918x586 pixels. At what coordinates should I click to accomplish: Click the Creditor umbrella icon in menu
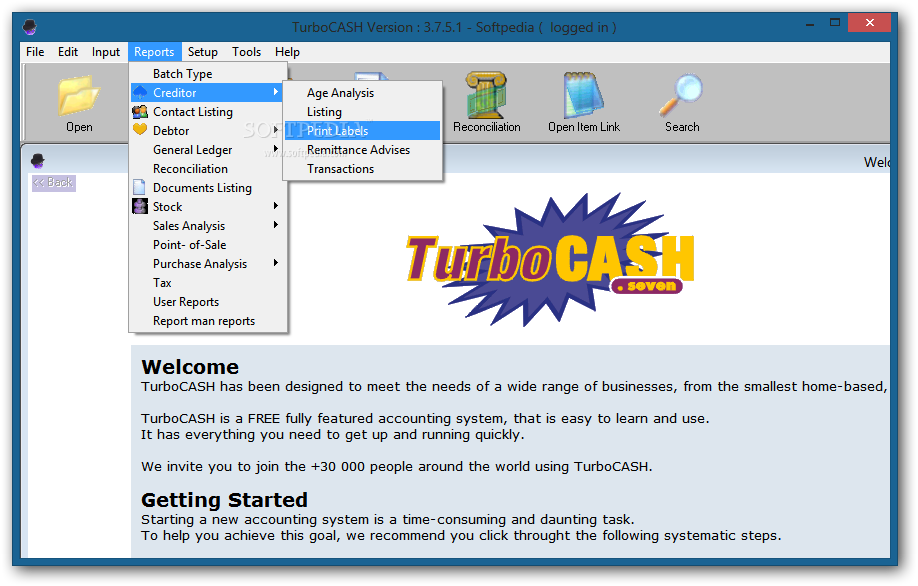click(x=140, y=92)
